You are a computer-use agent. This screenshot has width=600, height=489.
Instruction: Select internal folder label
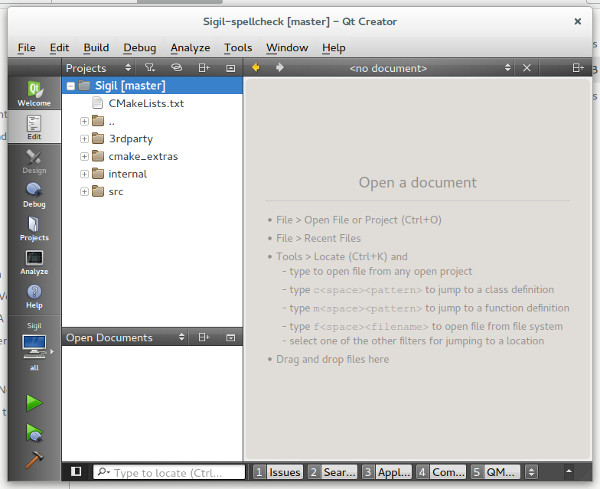click(127, 174)
